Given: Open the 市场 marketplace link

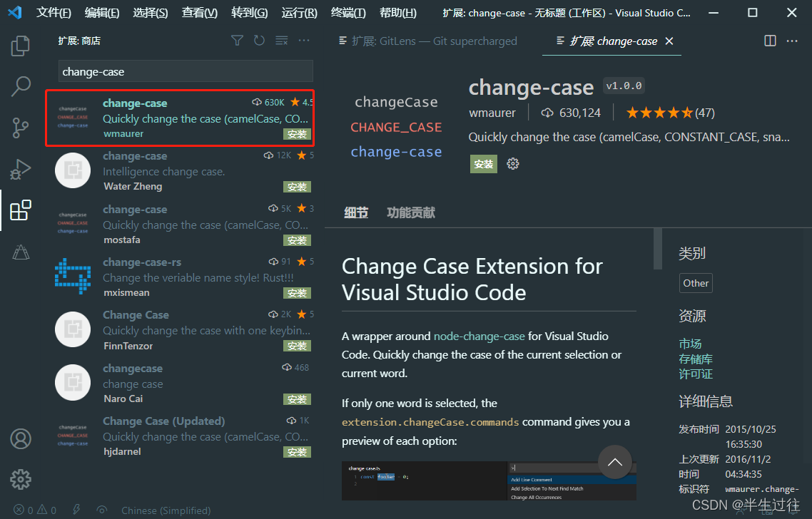Looking at the screenshot, I should 690,344.
